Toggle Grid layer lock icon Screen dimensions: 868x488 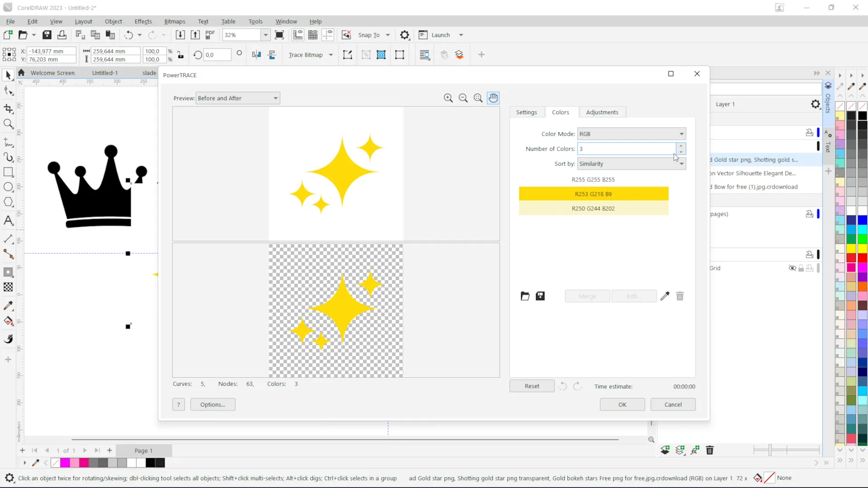pos(801,268)
